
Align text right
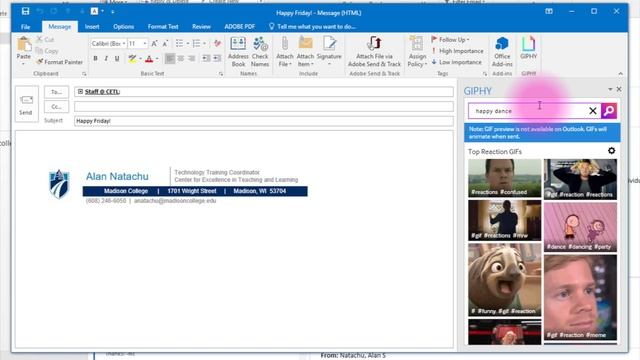[191, 58]
